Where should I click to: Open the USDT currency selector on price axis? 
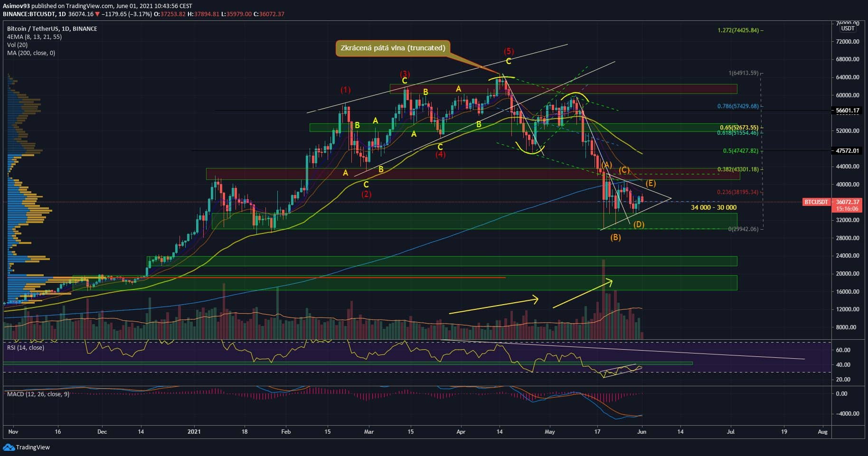[848, 28]
